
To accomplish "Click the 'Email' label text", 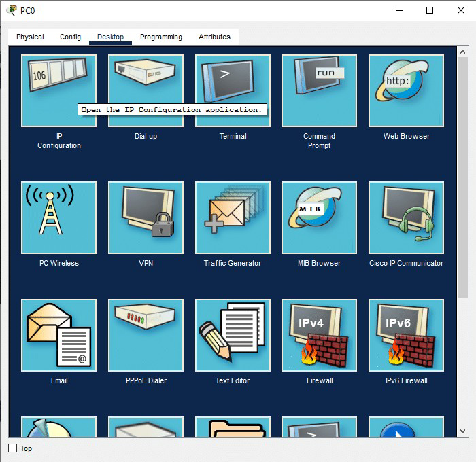I will pos(59,380).
